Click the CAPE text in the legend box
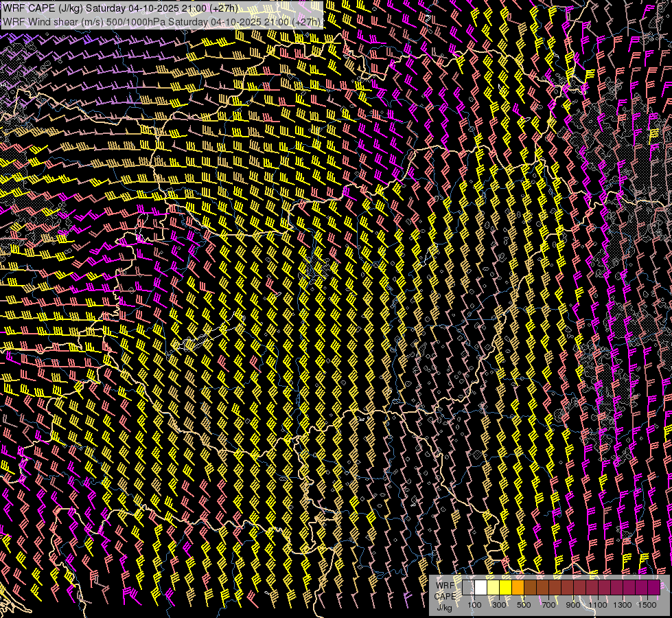 (x=445, y=596)
